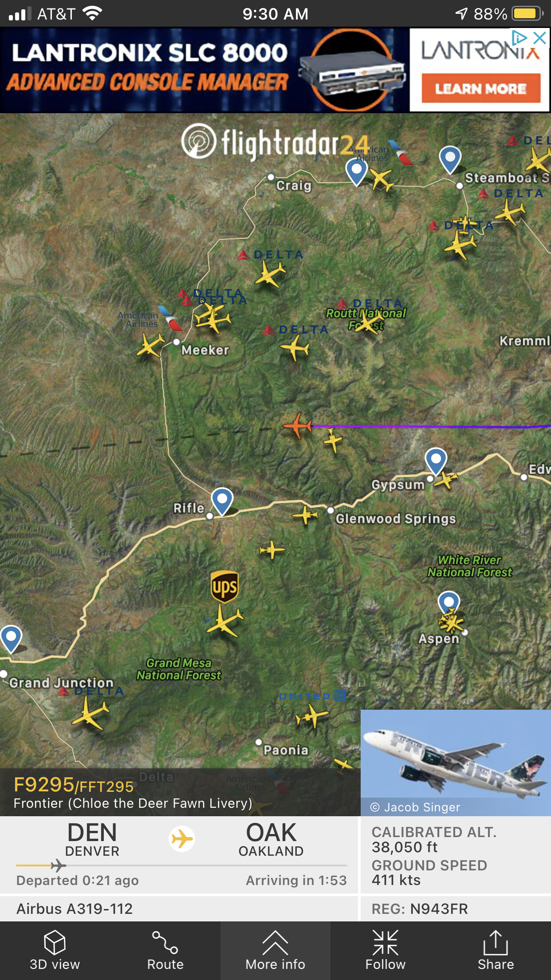The image size is (551, 980).
Task: Tap the airport pin near Craig
Action: tap(357, 172)
